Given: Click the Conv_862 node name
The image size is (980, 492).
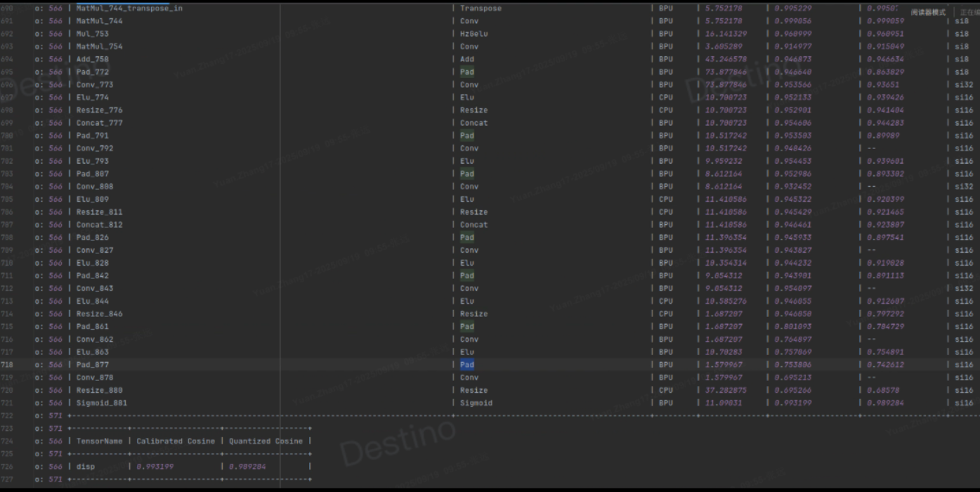Looking at the screenshot, I should [95, 339].
